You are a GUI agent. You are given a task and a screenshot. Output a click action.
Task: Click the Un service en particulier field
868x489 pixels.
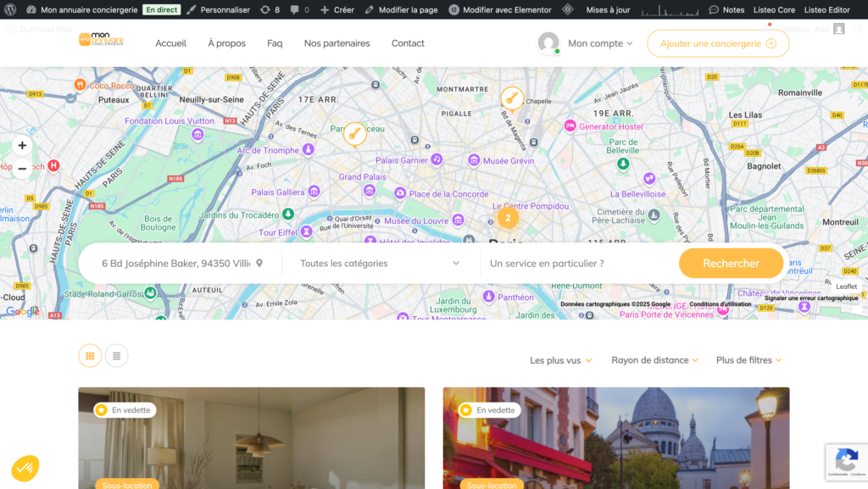(x=578, y=264)
